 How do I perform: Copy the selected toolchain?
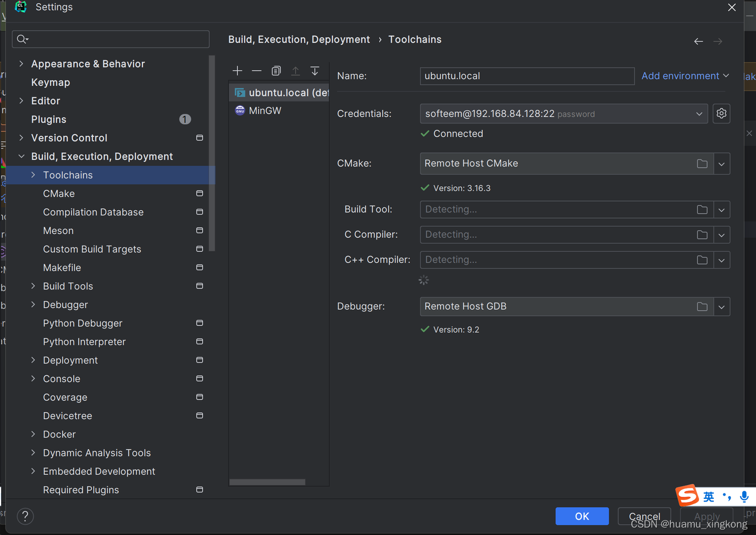click(276, 71)
